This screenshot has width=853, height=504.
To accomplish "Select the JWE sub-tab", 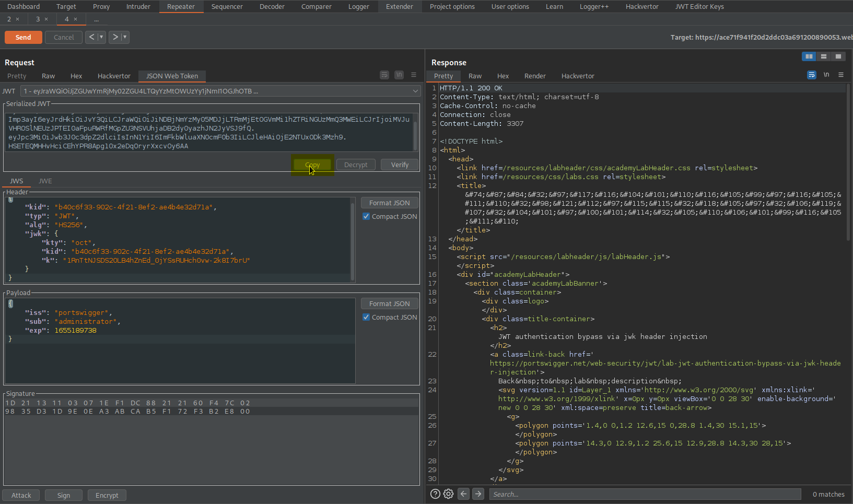I will point(45,181).
